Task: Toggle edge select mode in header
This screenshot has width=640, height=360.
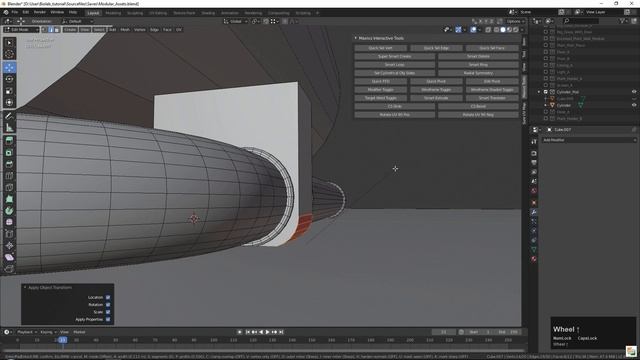Action: (51, 30)
